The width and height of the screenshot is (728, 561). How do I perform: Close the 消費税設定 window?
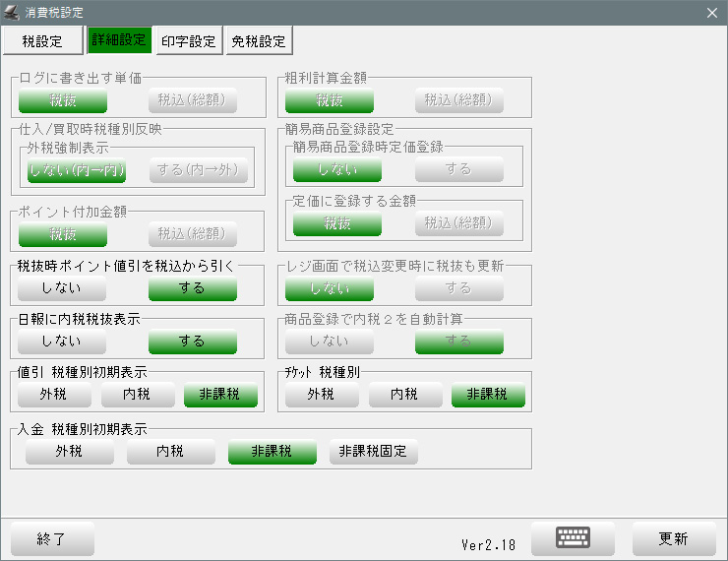click(x=712, y=12)
